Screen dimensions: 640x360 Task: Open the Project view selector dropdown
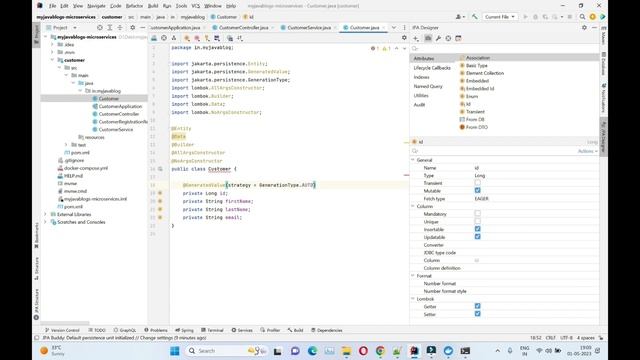tap(64, 27)
